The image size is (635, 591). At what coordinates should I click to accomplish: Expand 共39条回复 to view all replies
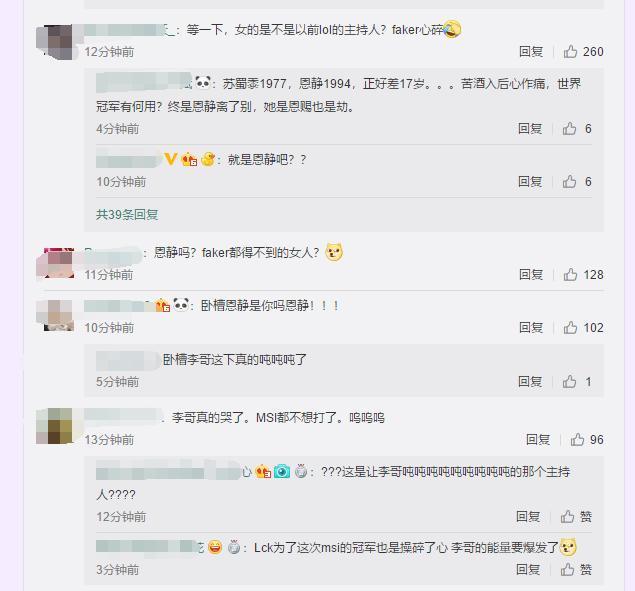click(x=127, y=214)
